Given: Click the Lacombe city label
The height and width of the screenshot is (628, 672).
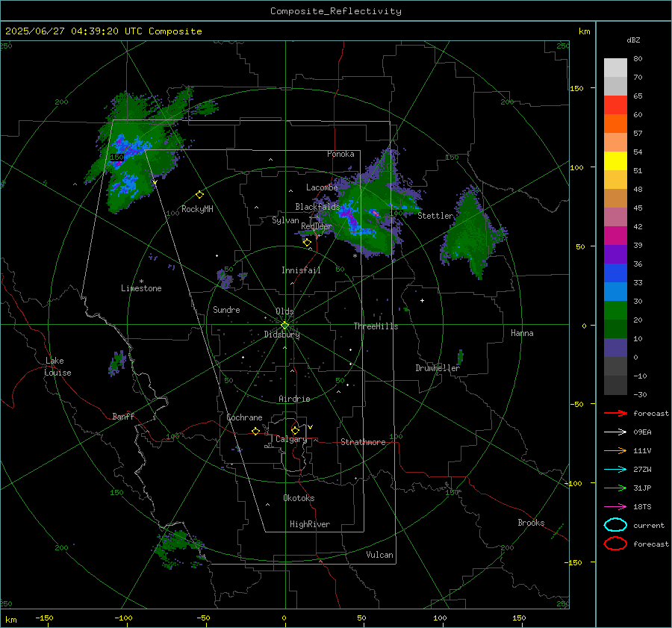Looking at the screenshot, I should [x=322, y=187].
